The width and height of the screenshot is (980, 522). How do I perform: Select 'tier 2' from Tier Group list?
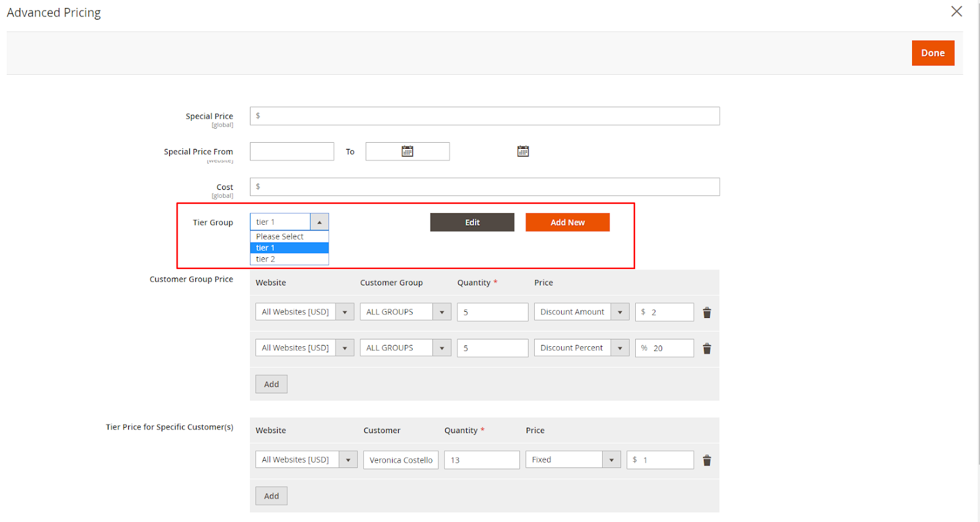point(289,259)
